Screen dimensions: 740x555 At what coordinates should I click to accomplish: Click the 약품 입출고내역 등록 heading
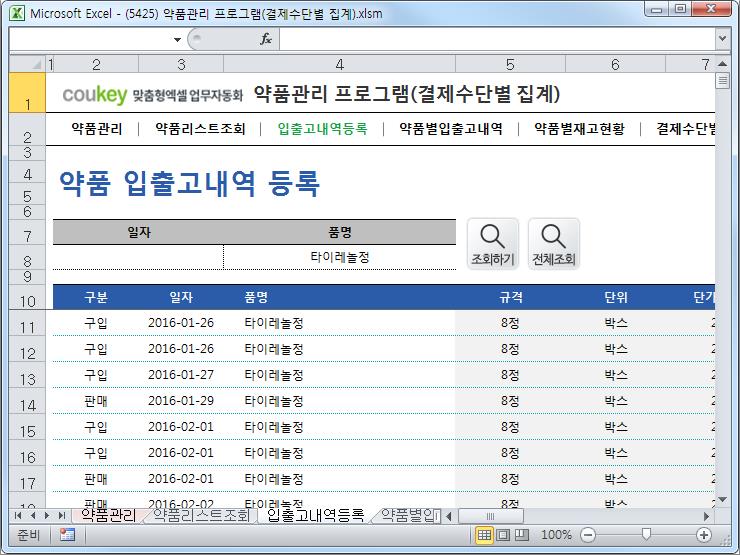189,183
